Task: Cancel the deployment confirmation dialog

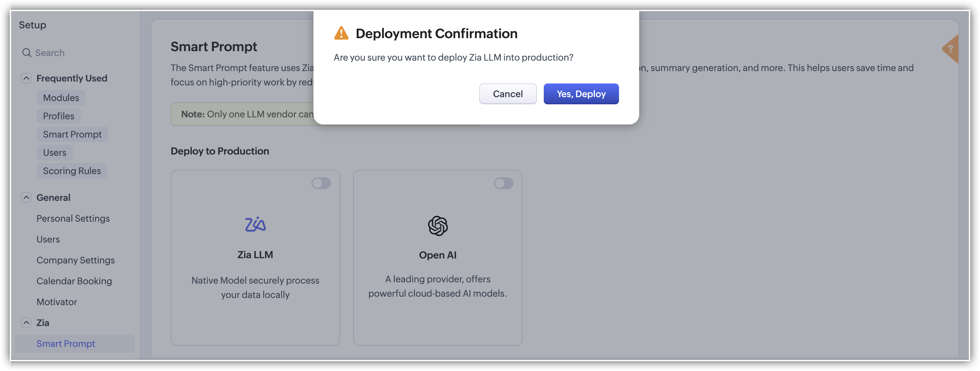Action: point(508,94)
